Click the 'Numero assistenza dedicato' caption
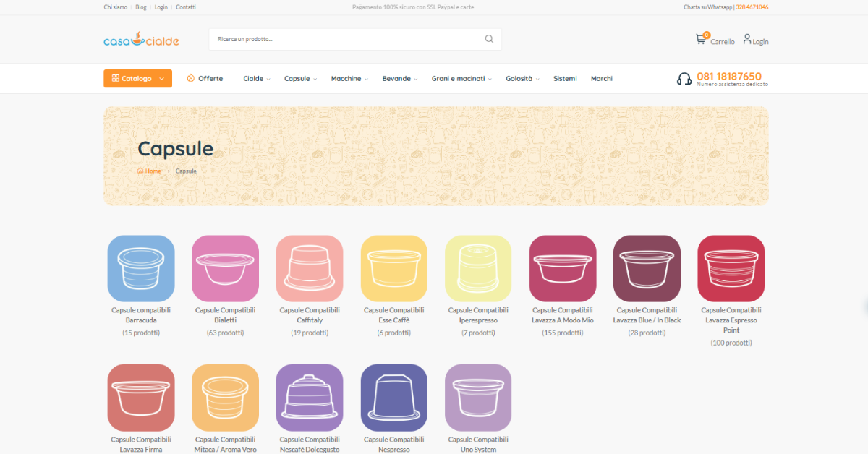Image resolution: width=868 pixels, height=454 pixels. click(733, 85)
